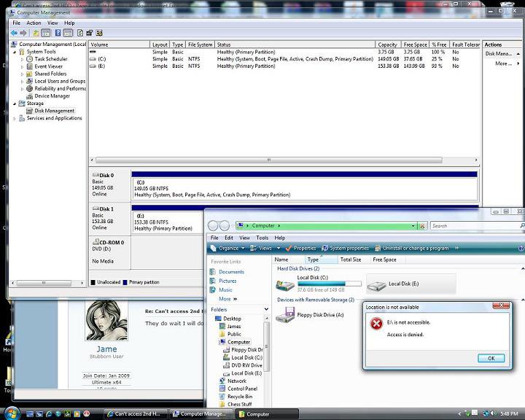
Task: Click More in Favorite Links
Action: point(227,299)
